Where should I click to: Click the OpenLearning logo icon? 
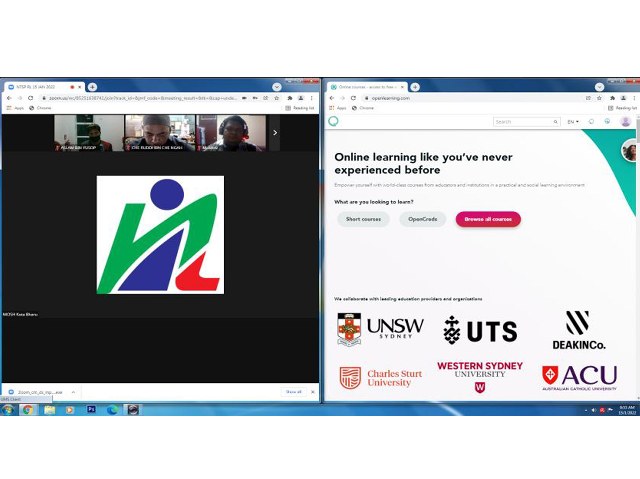(x=333, y=121)
